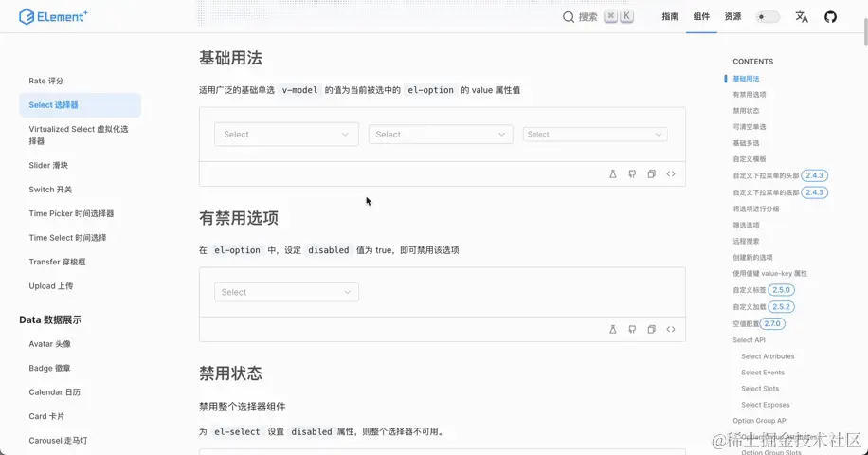This screenshot has height=455, width=868.
Task: Jump to Select API in contents
Action: [x=749, y=340]
